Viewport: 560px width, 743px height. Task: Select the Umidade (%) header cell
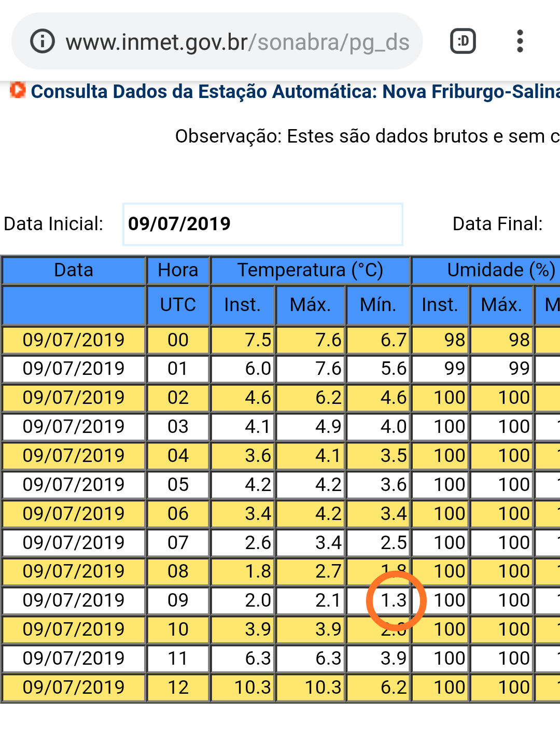pos(486,271)
